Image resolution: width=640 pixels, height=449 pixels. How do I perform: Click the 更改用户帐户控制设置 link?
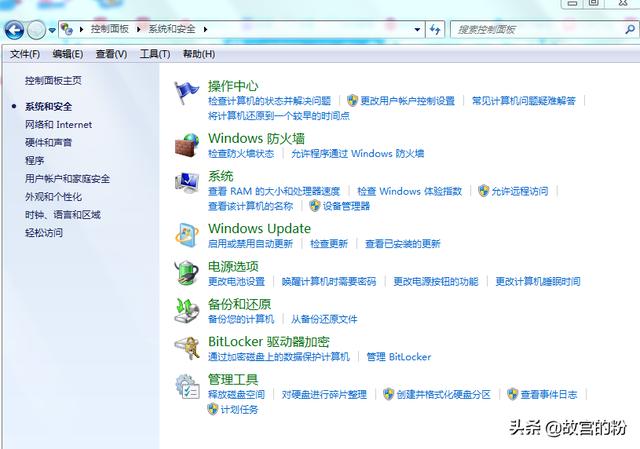407,101
